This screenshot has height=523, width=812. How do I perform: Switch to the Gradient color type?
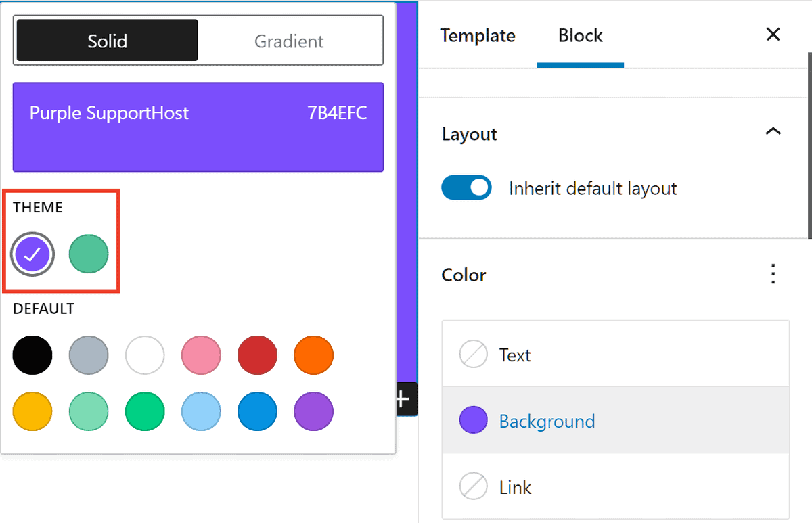(289, 41)
